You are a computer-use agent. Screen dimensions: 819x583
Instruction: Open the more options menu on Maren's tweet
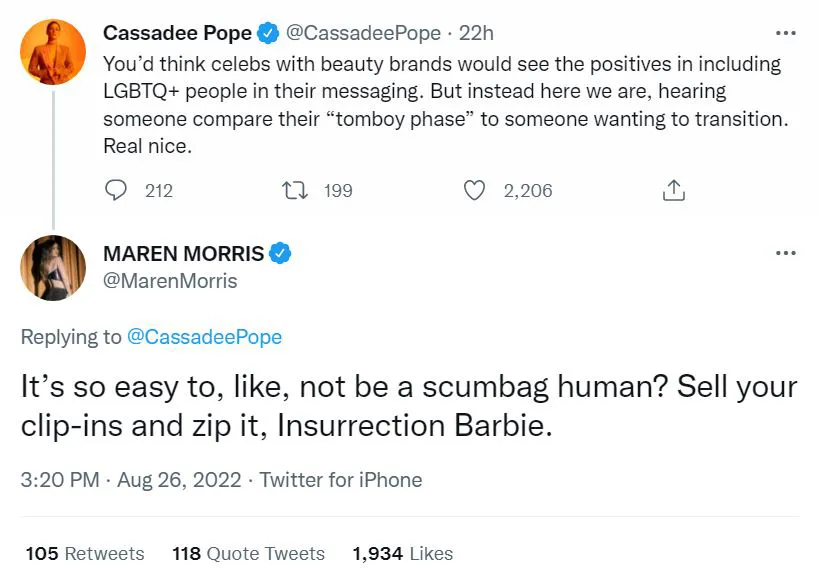(x=784, y=254)
